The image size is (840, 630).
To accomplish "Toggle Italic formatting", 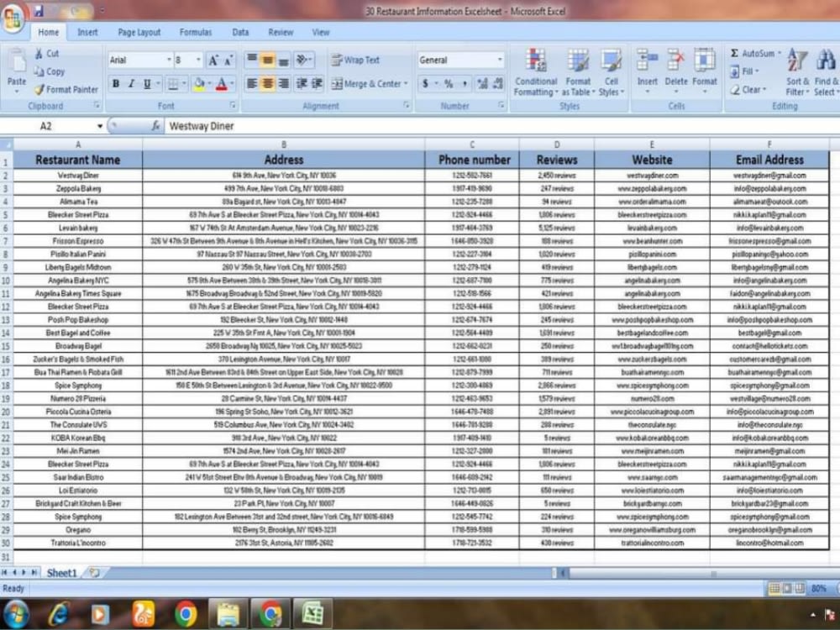I will click(131, 83).
